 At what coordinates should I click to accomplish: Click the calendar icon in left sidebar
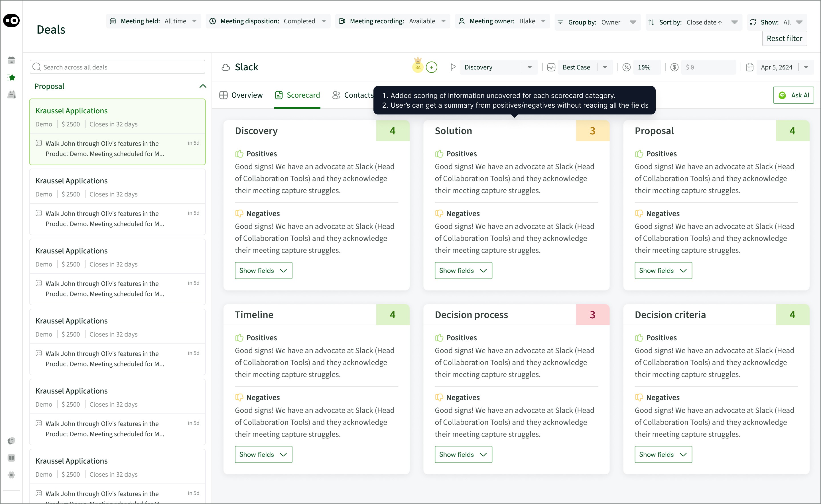pyautogui.click(x=11, y=60)
